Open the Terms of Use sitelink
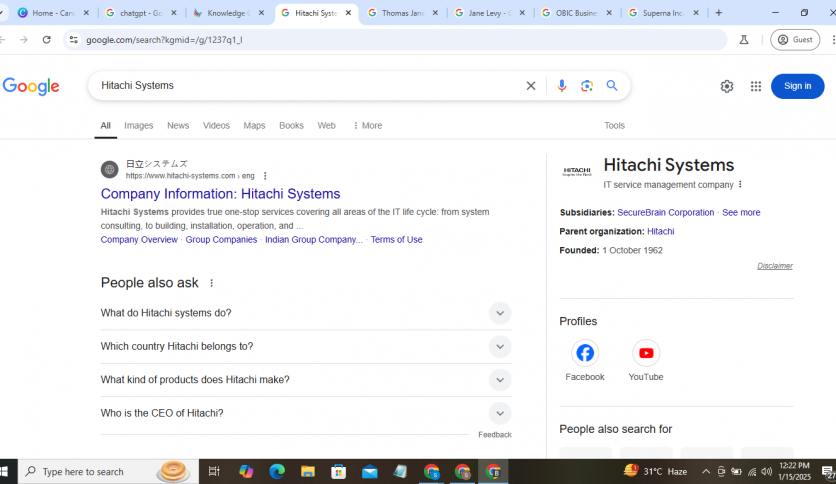 pyautogui.click(x=396, y=240)
